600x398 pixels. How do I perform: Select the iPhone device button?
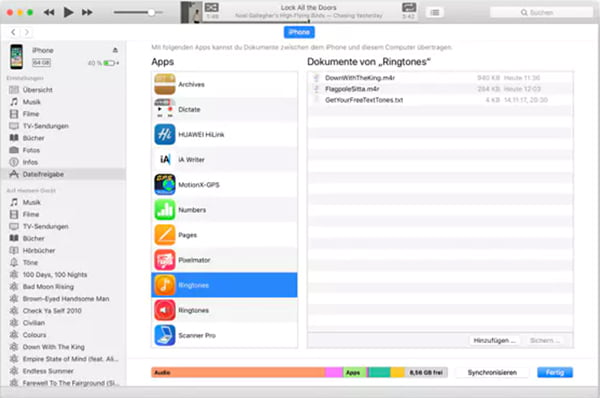click(299, 32)
